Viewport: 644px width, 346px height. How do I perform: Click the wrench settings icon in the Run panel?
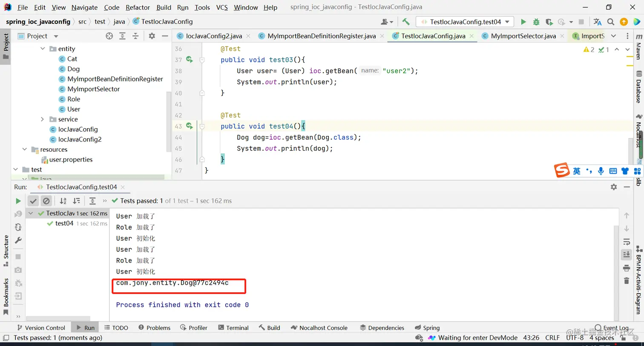click(x=18, y=240)
